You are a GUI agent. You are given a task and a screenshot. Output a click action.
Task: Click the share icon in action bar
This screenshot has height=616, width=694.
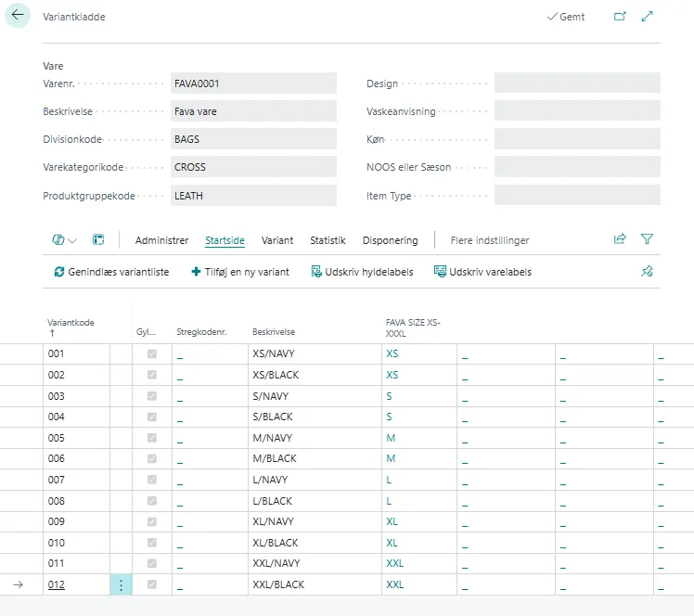[x=620, y=239]
